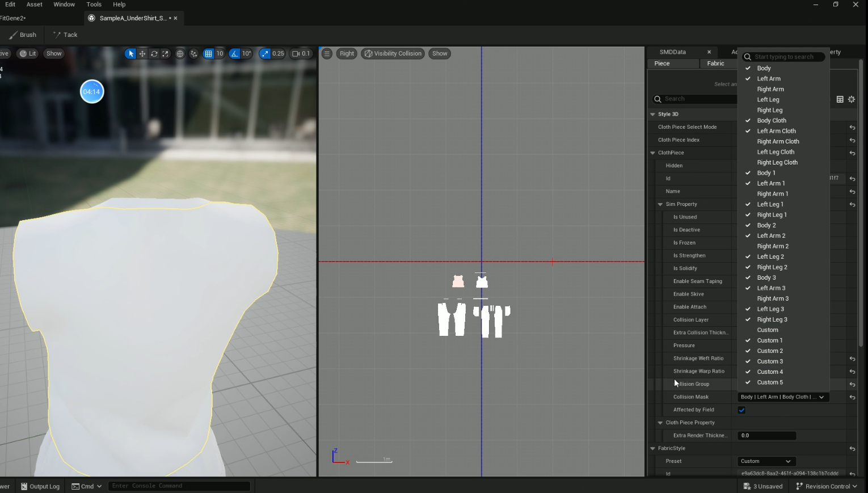Screen dimensions: 868x493
Task: Toggle world/local coordinate space globe icon
Action: tap(180, 53)
